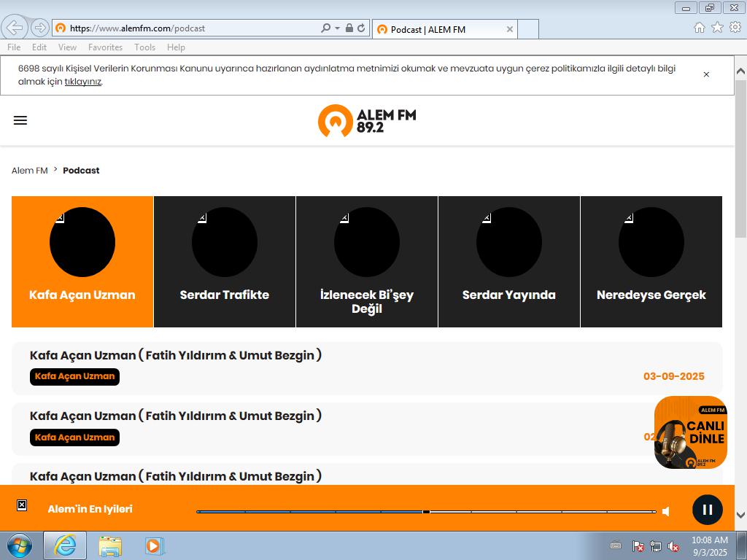Open a new browser tab
Image resolution: width=747 pixels, height=560 pixels.
pos(528,29)
